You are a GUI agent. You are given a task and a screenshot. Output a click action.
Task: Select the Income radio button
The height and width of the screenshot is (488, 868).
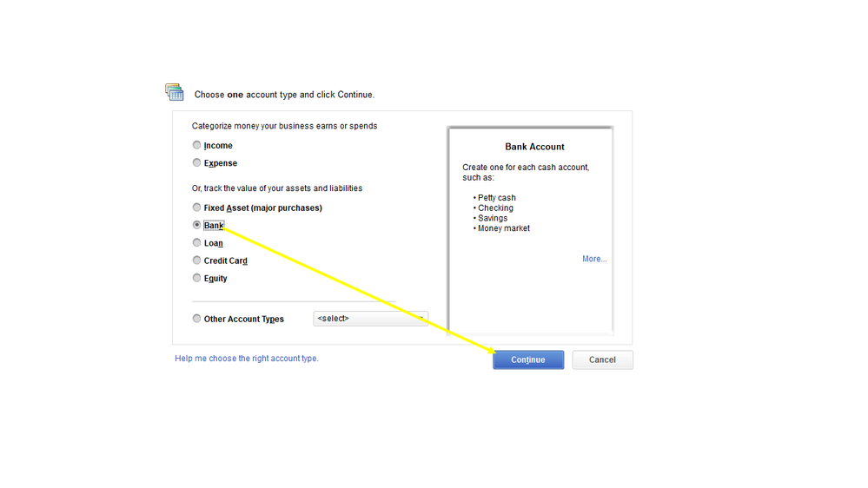point(197,145)
